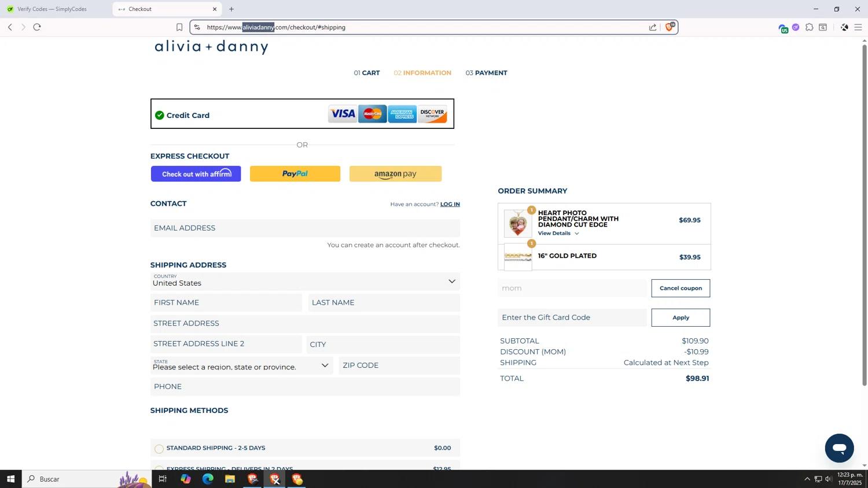Image resolution: width=868 pixels, height=488 pixels.
Task: Open the Country dropdown
Action: tap(305, 281)
